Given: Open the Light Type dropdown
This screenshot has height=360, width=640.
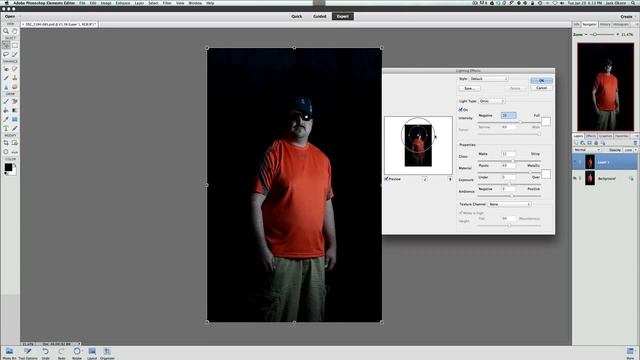Looking at the screenshot, I should [491, 101].
